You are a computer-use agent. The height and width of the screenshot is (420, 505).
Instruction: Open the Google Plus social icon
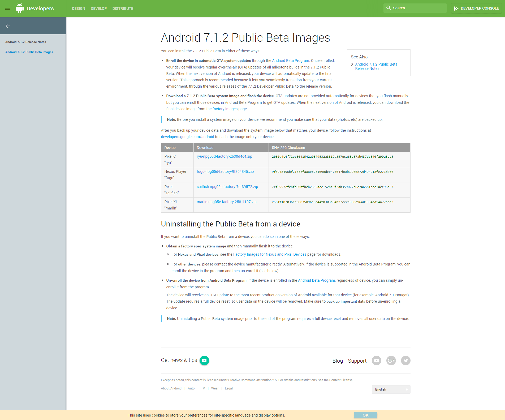pyautogui.click(x=391, y=361)
